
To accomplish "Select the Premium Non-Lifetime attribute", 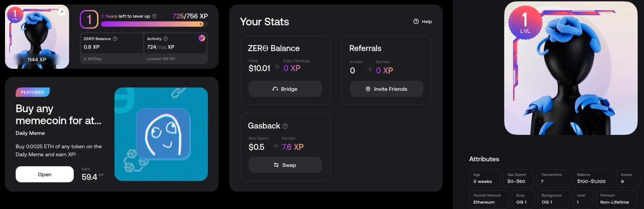I will pos(616,199).
